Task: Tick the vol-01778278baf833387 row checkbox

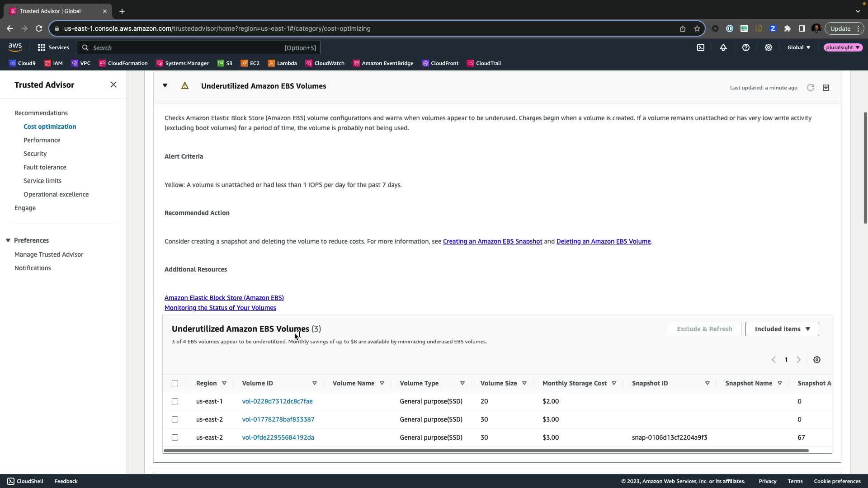Action: [175, 419]
